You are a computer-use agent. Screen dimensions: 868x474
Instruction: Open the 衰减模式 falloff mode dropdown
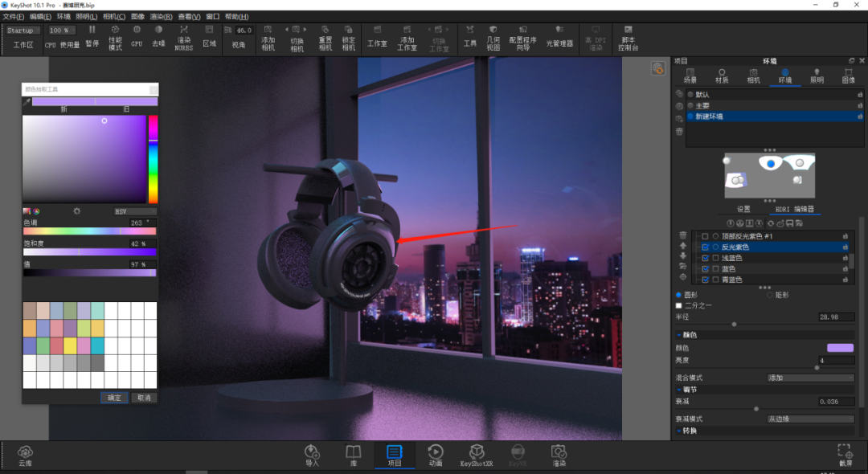pos(810,419)
